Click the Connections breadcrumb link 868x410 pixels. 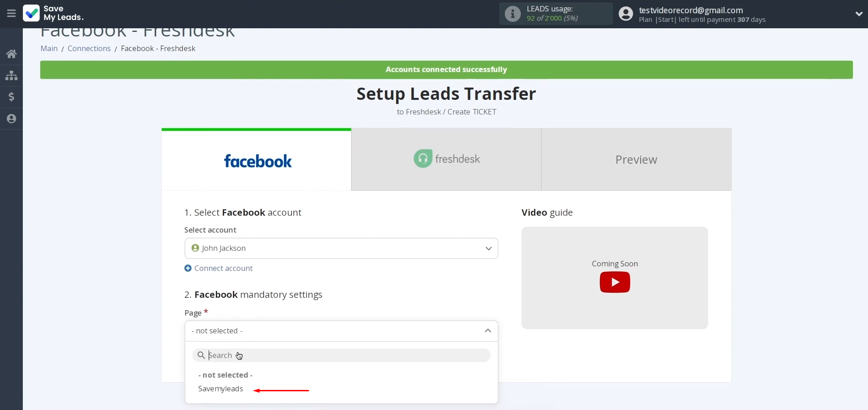(x=89, y=48)
